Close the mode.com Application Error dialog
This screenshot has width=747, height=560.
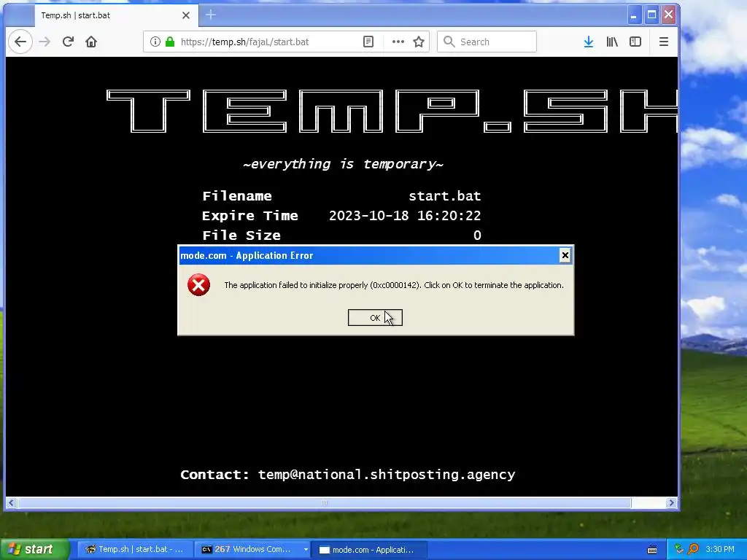[565, 256]
